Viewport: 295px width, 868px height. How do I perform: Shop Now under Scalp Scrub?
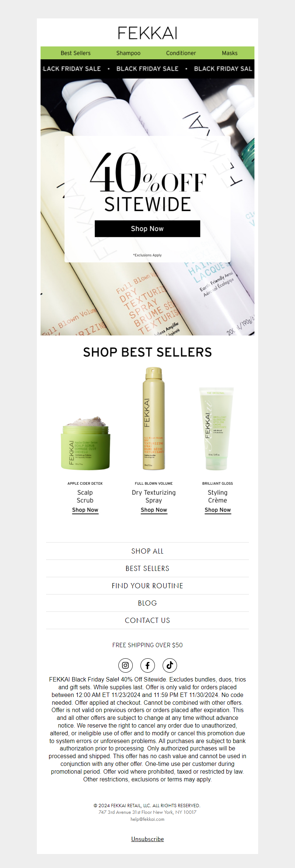click(x=85, y=510)
